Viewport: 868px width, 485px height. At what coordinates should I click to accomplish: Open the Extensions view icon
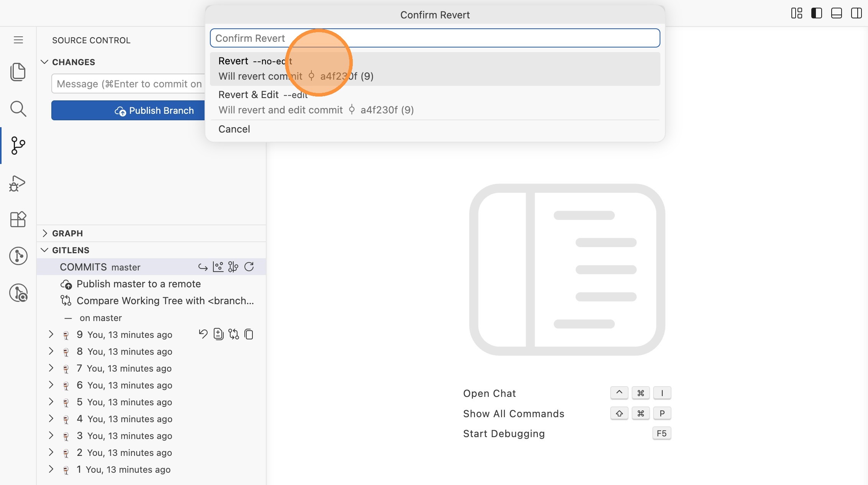pyautogui.click(x=18, y=220)
